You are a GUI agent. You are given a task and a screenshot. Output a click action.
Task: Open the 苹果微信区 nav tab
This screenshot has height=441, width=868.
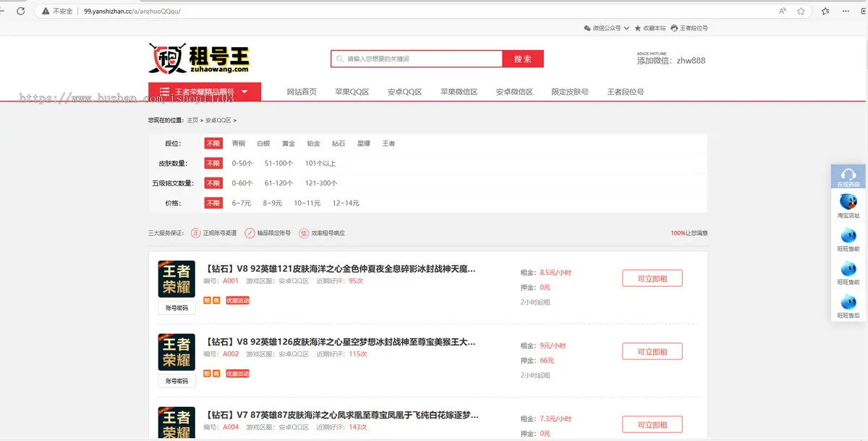459,92
